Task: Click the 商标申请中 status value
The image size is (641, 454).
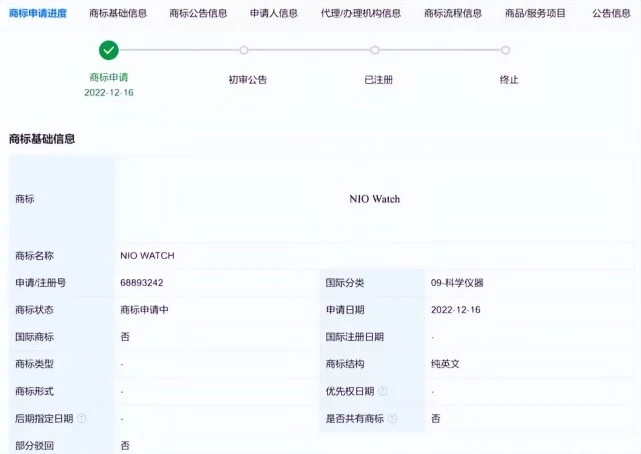Action: (144, 310)
